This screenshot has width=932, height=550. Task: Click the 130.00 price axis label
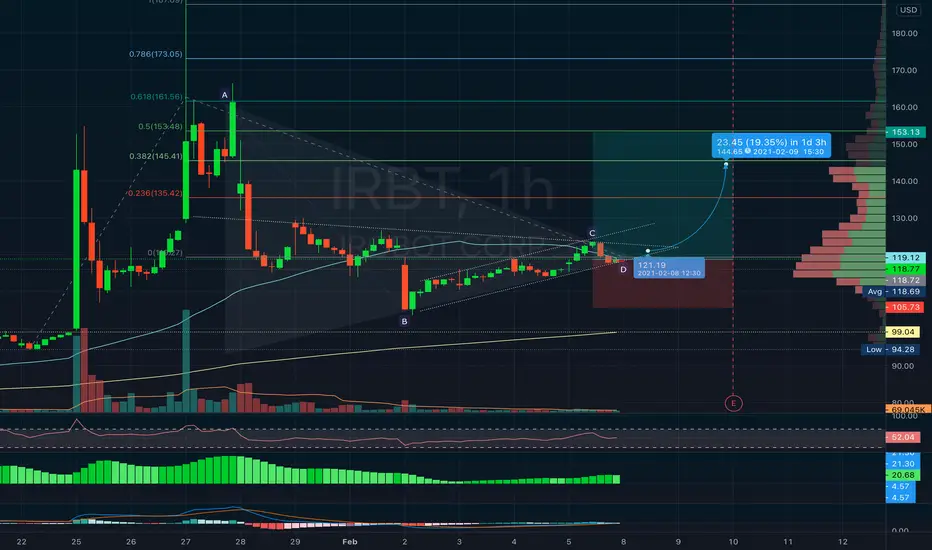tap(904, 218)
